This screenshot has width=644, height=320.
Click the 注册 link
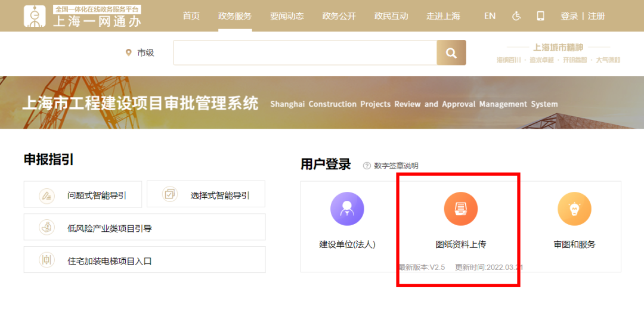(596, 17)
